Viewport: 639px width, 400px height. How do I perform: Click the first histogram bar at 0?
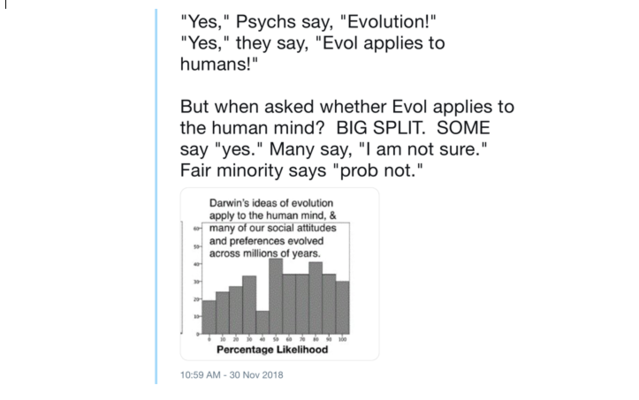(209, 317)
